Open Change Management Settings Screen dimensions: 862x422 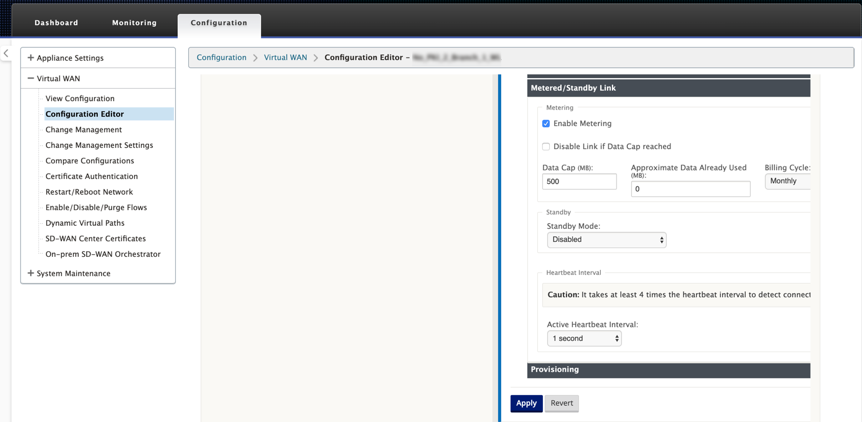[99, 145]
